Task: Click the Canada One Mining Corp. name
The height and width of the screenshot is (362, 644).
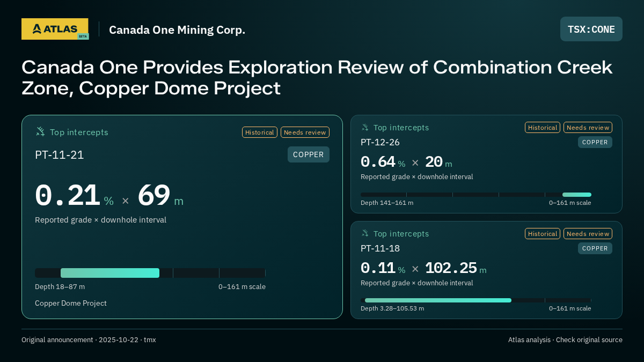Action: pos(177,29)
